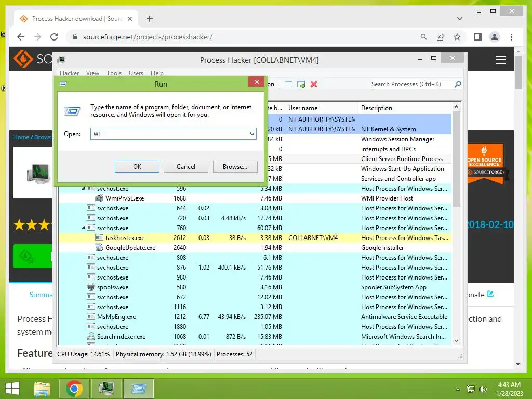Click the Home breadcrumb link on SourceForge
Viewport: 532px width, 399px height.
[21, 137]
